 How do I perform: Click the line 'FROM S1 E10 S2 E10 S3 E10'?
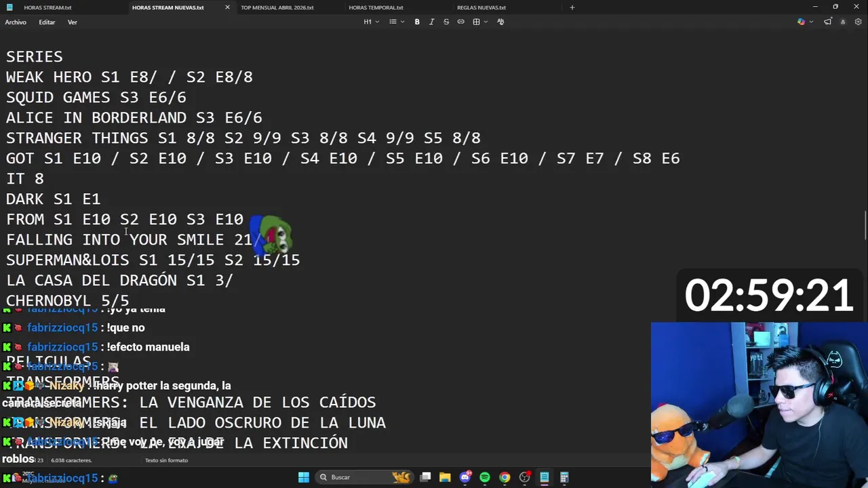coord(125,220)
